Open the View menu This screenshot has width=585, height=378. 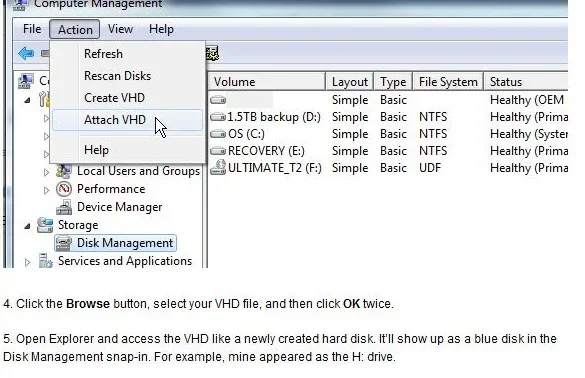coord(120,29)
